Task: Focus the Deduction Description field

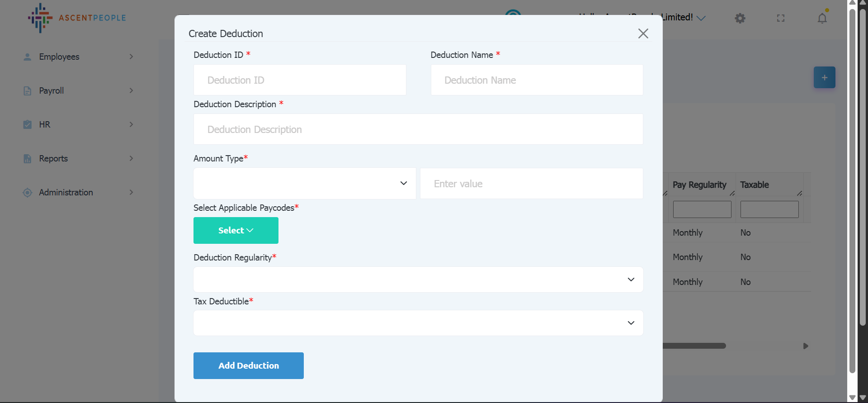Action: tap(418, 129)
